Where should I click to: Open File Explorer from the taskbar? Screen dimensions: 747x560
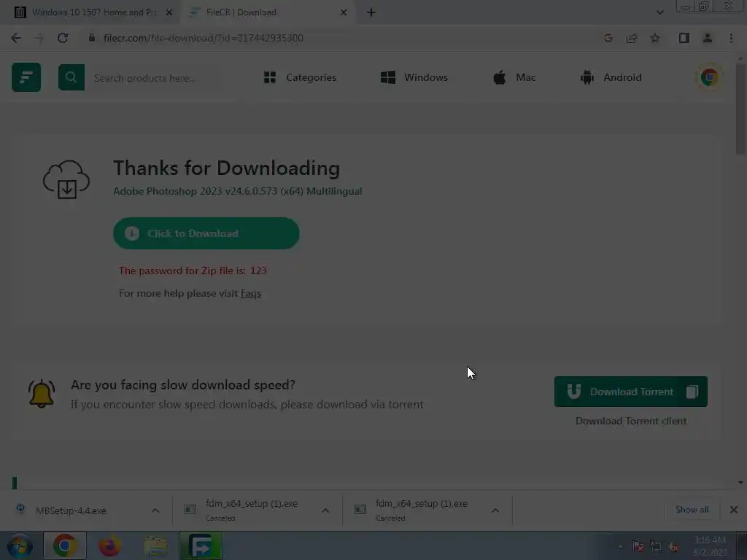155,545
